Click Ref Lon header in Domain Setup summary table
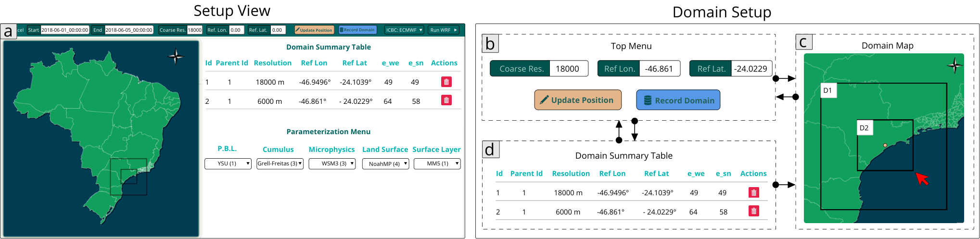The height and width of the screenshot is (239, 980). tap(612, 174)
